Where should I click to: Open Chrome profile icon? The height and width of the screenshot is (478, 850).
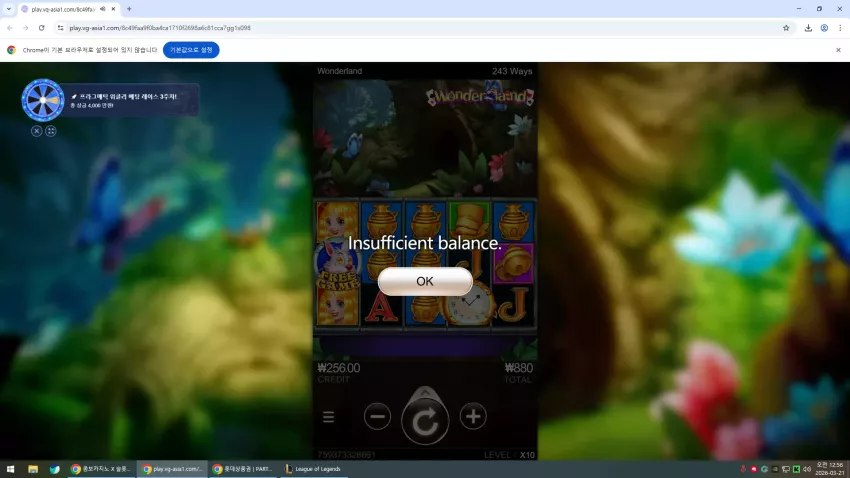824,28
